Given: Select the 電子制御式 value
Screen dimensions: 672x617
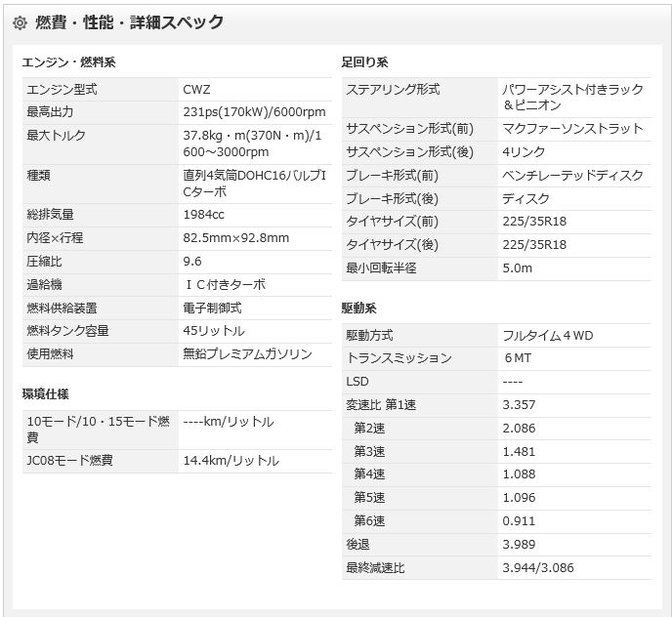Looking at the screenshot, I should point(212,308).
